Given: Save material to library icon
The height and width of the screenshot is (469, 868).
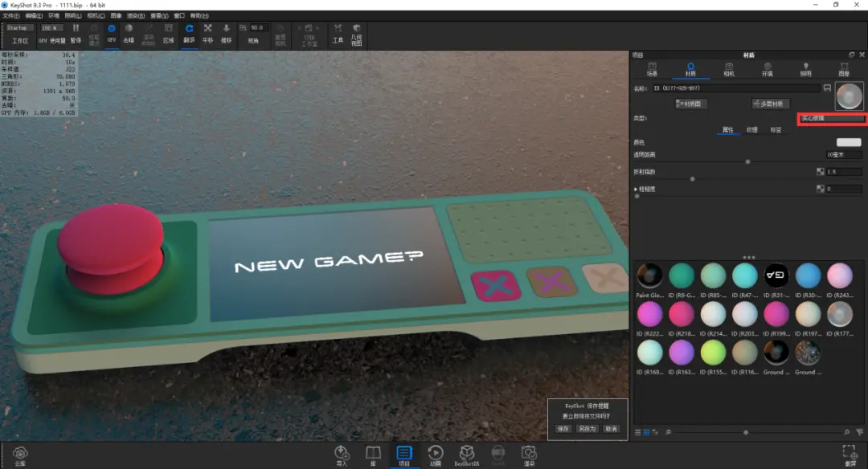Looking at the screenshot, I should (x=827, y=88).
